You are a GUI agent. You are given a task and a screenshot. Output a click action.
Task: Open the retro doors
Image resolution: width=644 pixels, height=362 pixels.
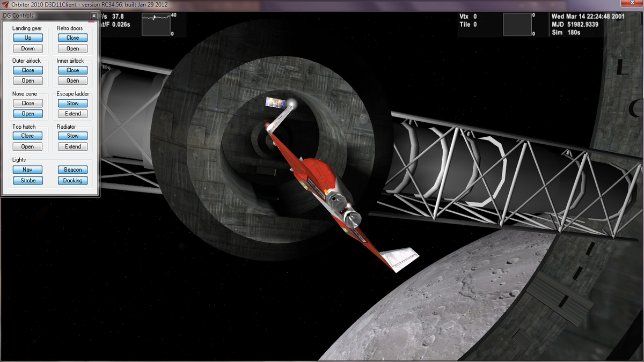coord(73,48)
